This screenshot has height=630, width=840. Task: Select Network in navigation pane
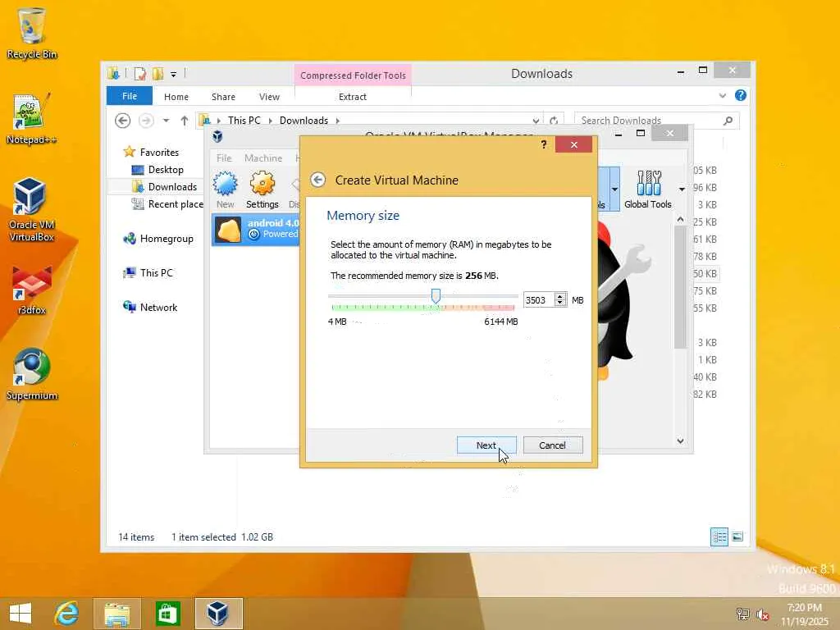[x=158, y=307]
